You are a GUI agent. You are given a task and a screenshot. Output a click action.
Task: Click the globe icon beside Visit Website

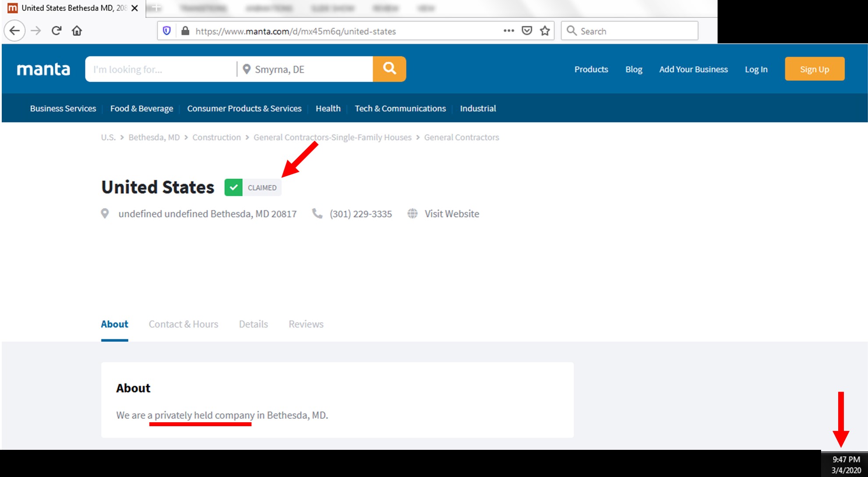(x=413, y=213)
